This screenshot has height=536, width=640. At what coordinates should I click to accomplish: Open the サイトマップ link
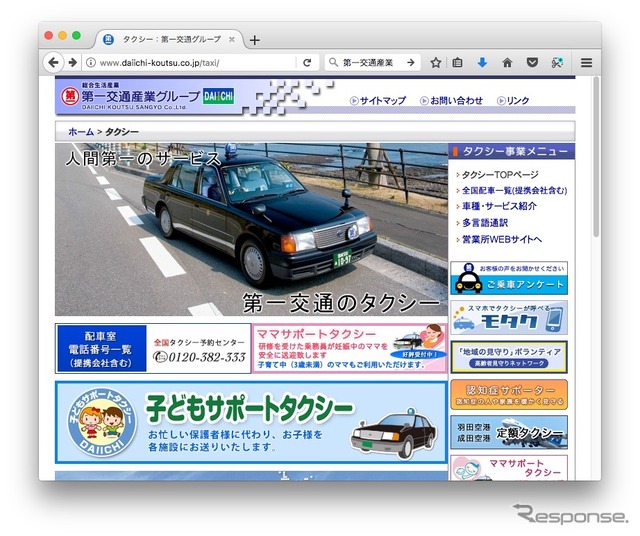pyautogui.click(x=378, y=100)
